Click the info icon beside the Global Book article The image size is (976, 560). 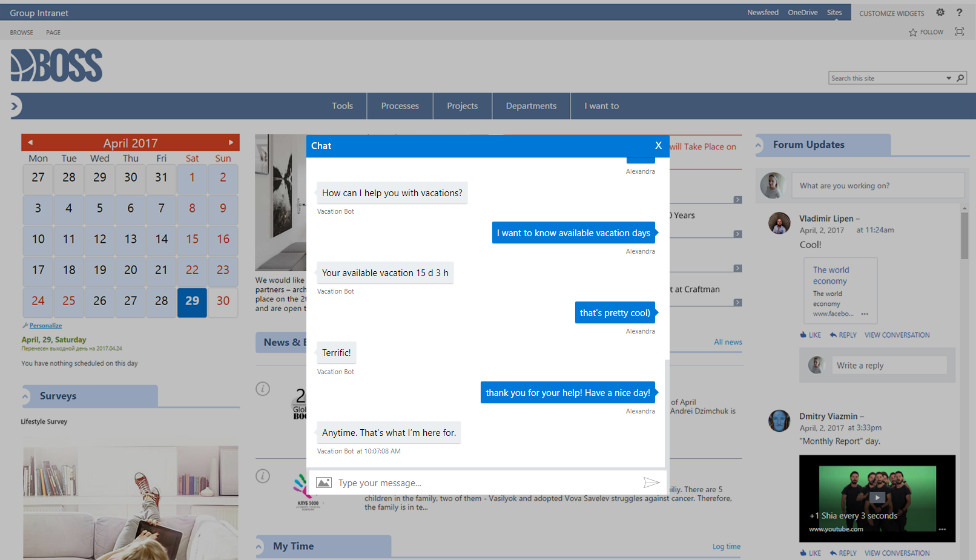point(263,389)
